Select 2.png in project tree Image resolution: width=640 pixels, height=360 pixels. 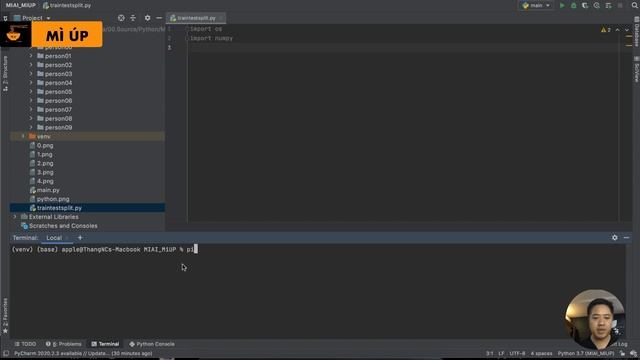(45, 164)
